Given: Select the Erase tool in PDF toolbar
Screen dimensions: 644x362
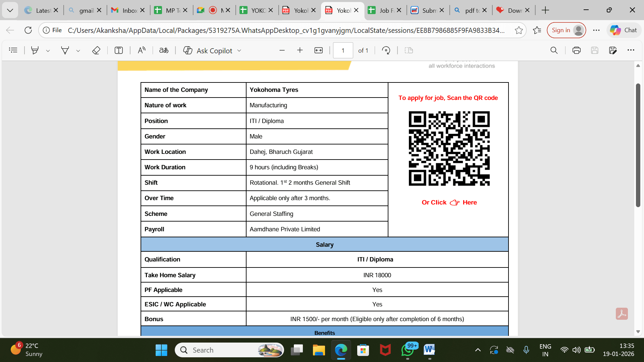Looking at the screenshot, I should click(x=96, y=50).
